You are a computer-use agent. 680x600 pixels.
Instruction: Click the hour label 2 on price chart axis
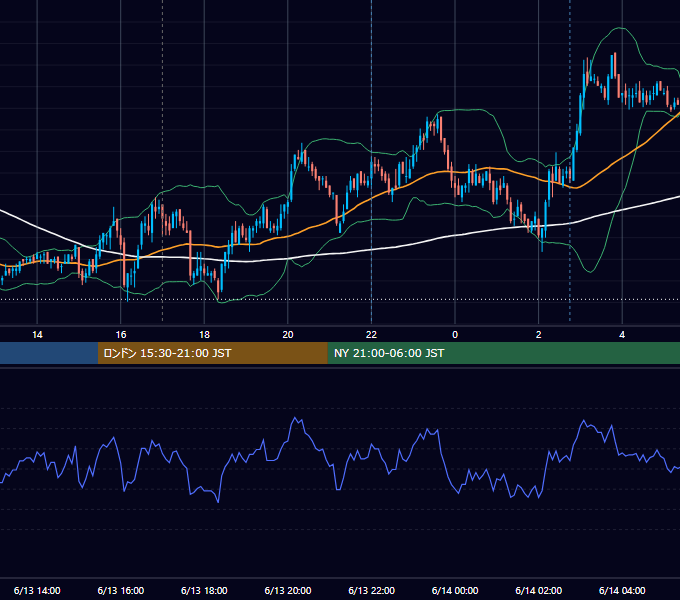(539, 335)
